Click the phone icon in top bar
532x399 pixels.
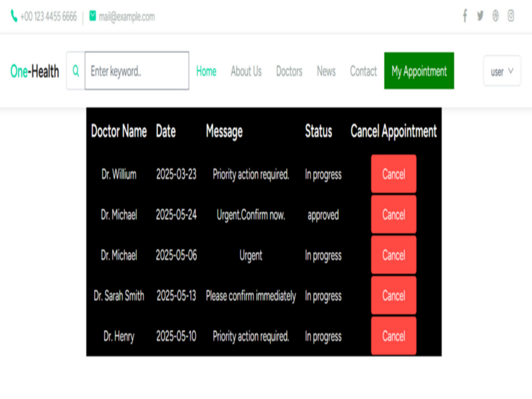[x=14, y=16]
